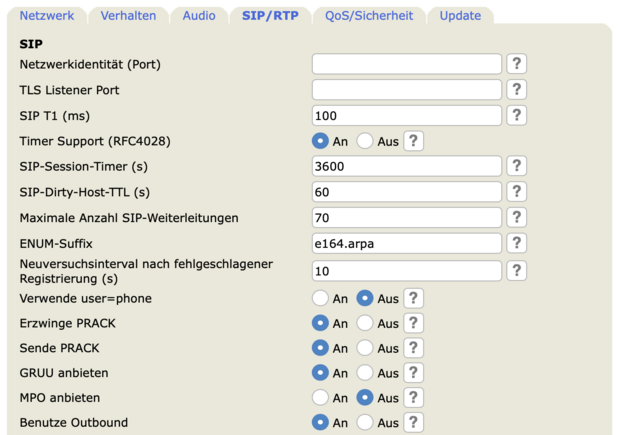Open help for TLS Listener Port

coord(516,90)
